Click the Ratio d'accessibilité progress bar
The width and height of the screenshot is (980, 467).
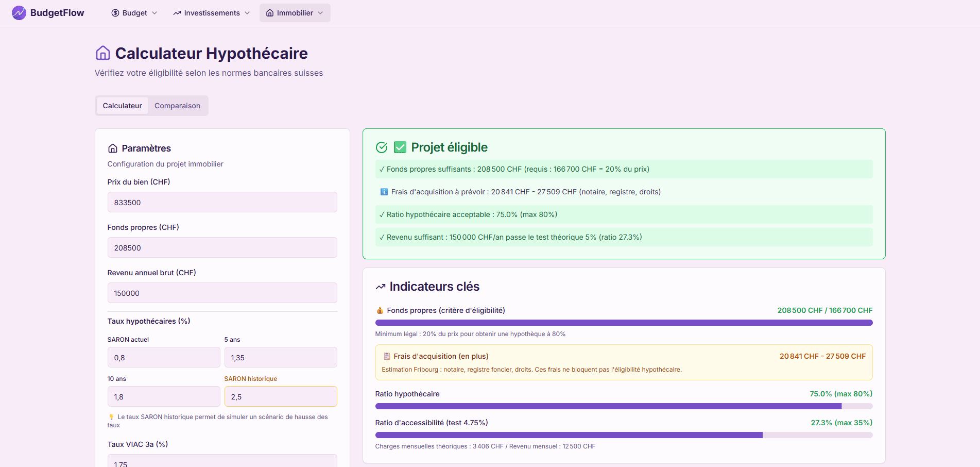pos(624,435)
